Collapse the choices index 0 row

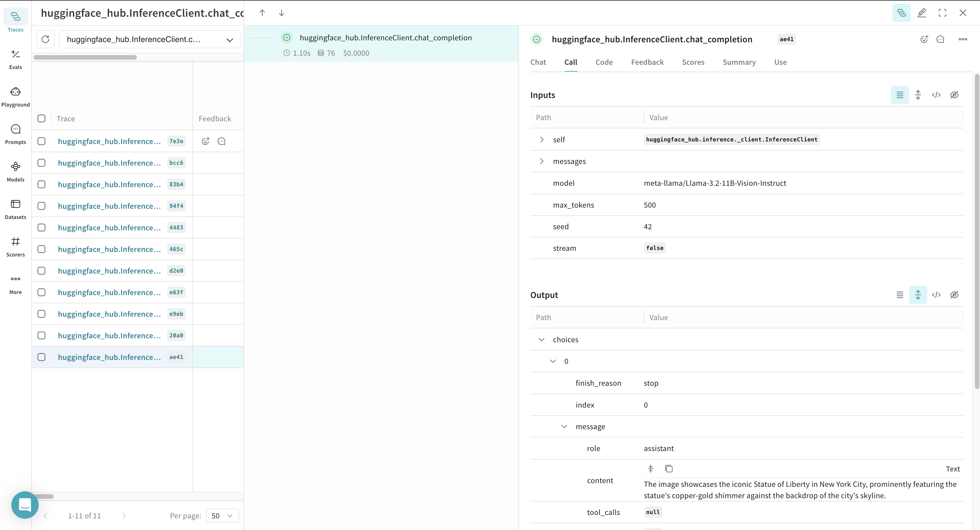[x=553, y=361]
